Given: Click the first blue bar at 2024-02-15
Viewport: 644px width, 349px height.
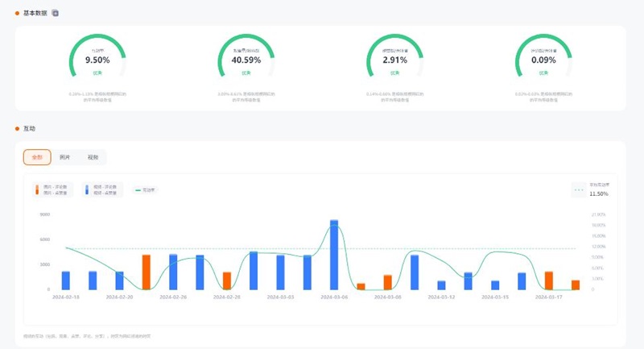Looking at the screenshot, I should click(x=66, y=280).
